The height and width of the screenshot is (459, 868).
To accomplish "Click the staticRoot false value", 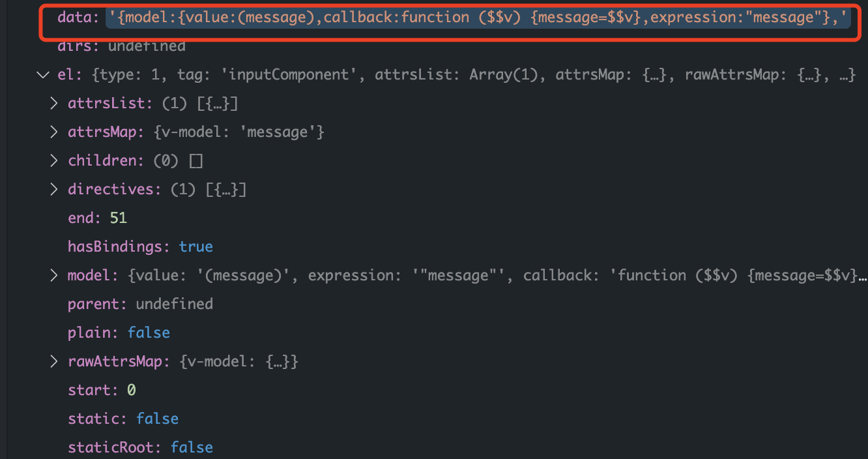I will (192, 448).
